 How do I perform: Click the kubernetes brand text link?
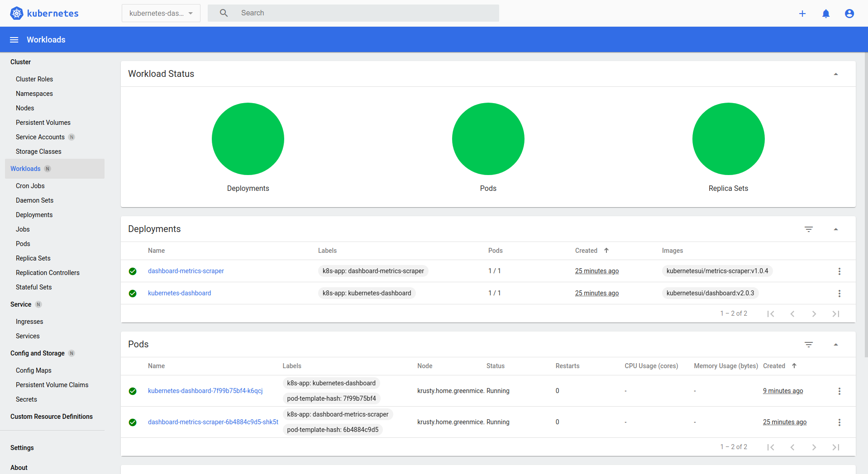[x=53, y=14]
